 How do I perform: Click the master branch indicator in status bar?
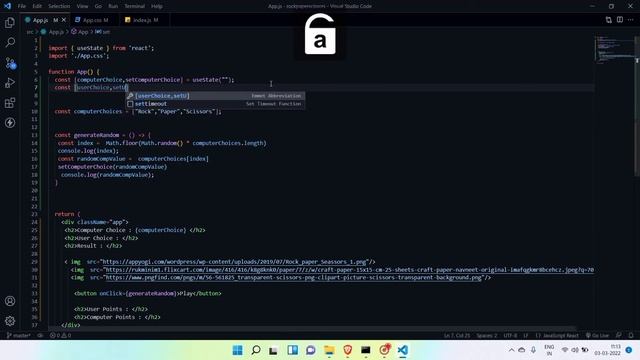coord(18,336)
